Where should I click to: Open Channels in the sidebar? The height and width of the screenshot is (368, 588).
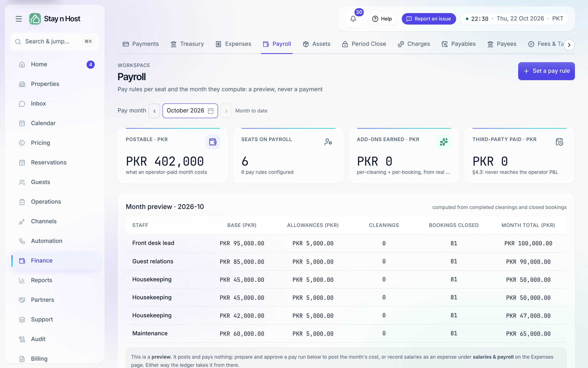55,221
